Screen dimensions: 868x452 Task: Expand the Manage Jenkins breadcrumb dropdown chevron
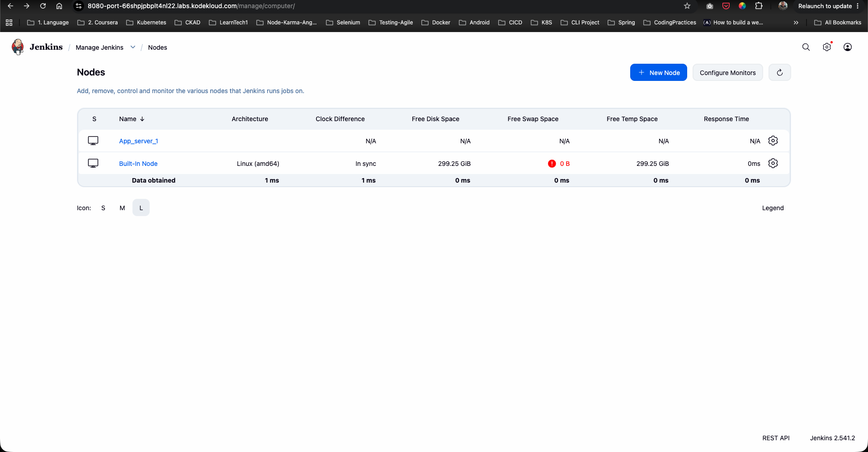pyautogui.click(x=133, y=47)
